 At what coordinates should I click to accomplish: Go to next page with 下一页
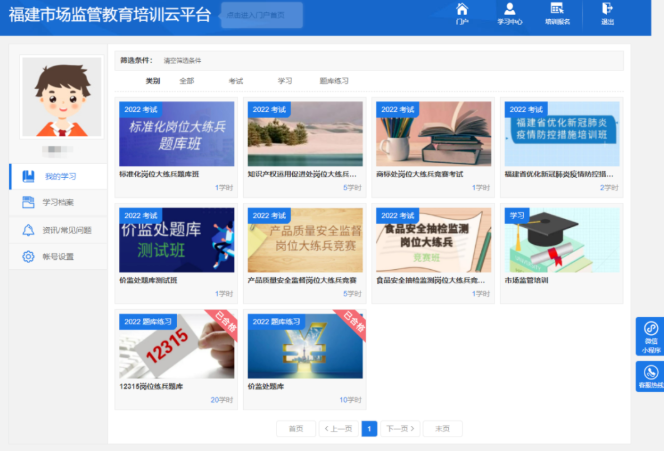point(399,428)
